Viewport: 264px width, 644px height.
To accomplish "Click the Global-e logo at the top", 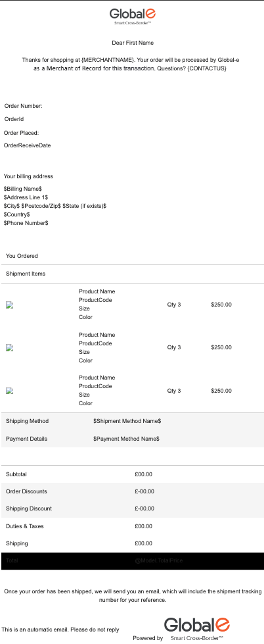I will click(133, 16).
